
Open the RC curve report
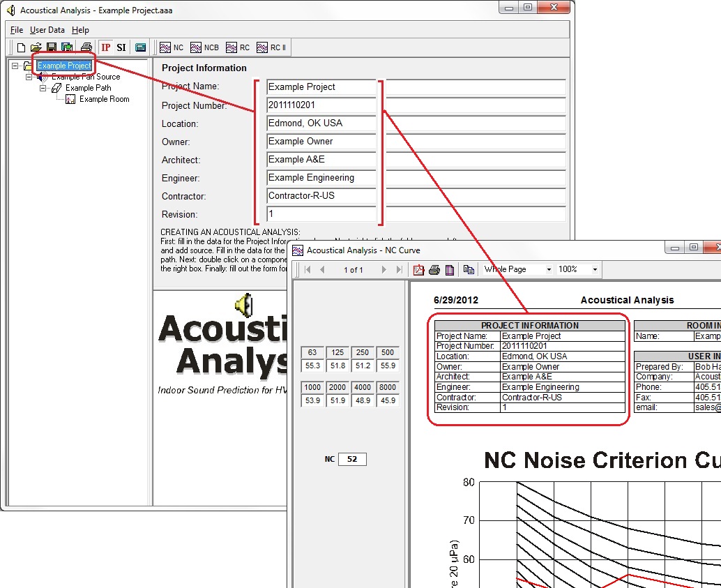pyautogui.click(x=238, y=47)
